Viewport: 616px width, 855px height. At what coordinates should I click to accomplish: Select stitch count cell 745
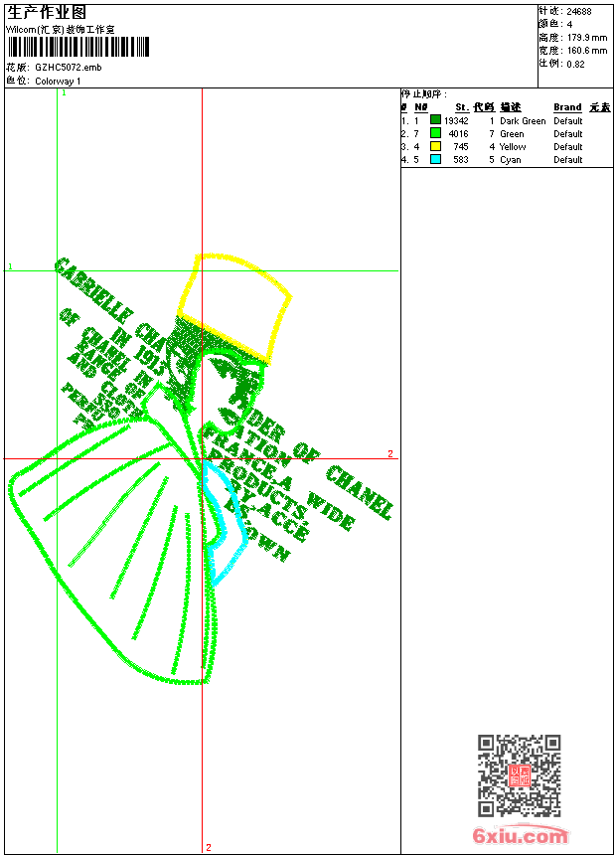pos(461,147)
